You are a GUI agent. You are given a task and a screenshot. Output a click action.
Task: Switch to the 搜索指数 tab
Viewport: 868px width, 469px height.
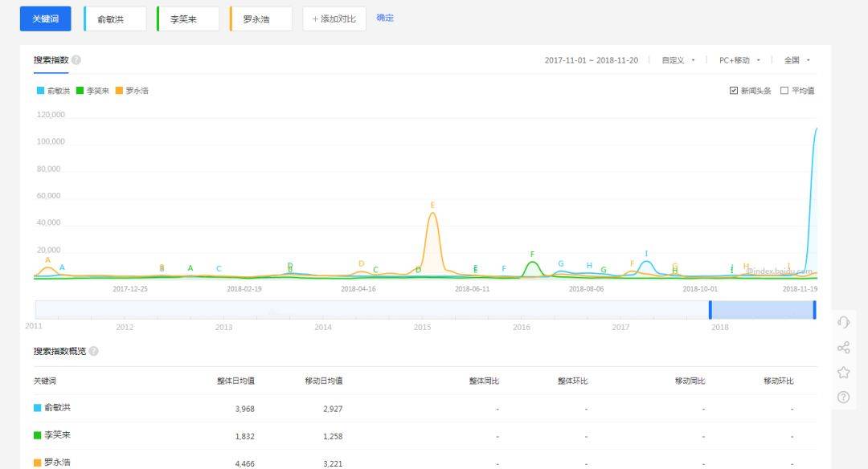coord(51,60)
